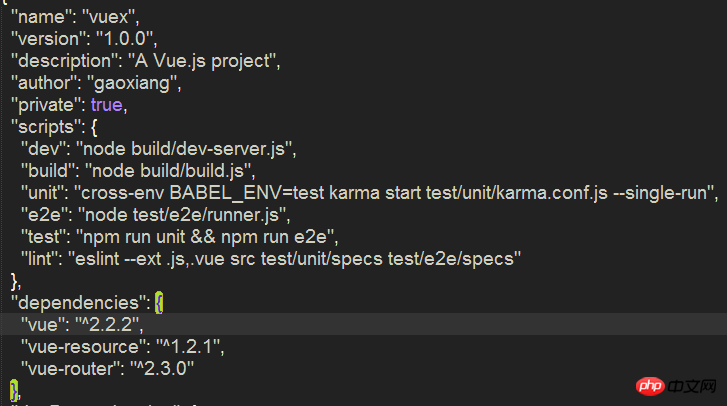Click the author value "gaoxiang"
The image size is (727, 406).
pos(132,83)
